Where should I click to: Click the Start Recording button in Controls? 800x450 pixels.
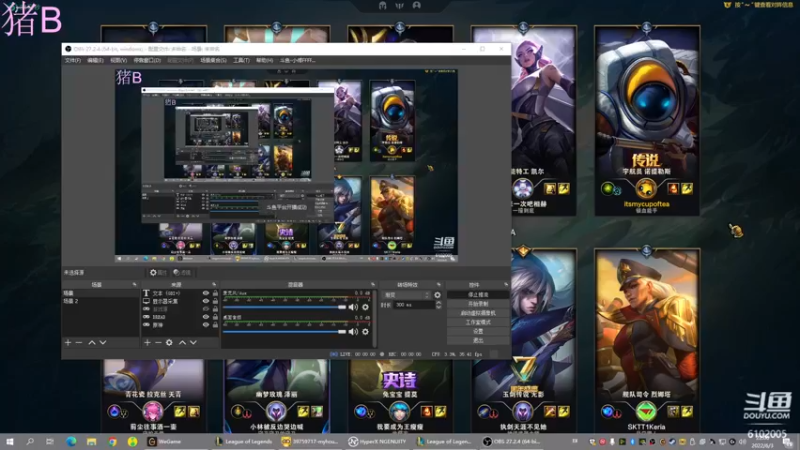[x=478, y=304]
